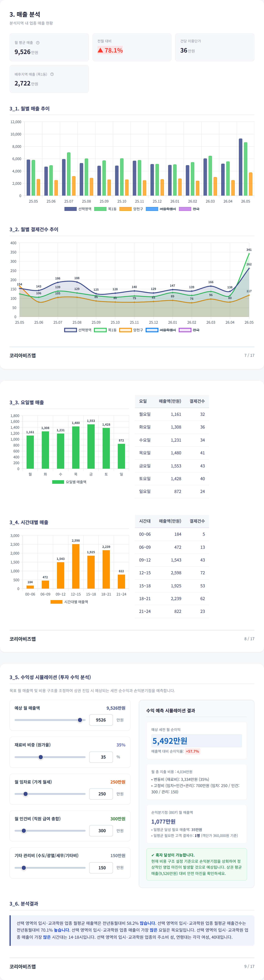The image size is (264, 980).
Task: Click the 3. 매출 분석 section title
Action: pos(25,14)
